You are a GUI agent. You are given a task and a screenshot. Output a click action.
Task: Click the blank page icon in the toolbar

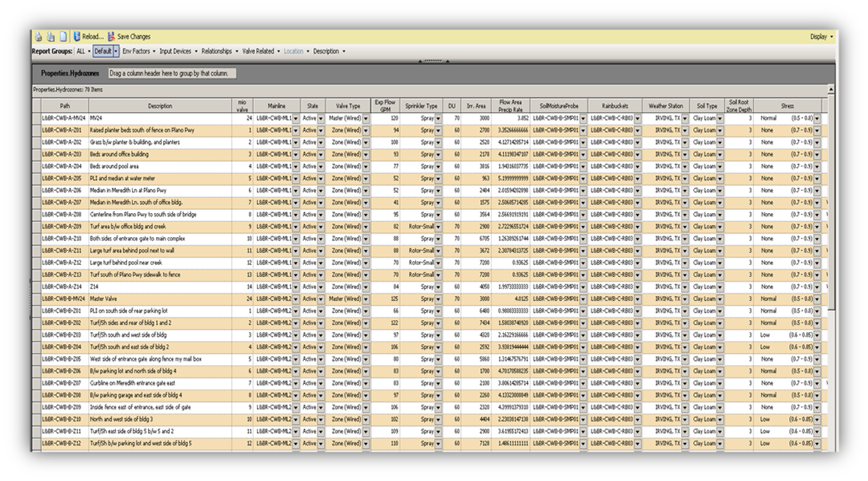(63, 37)
